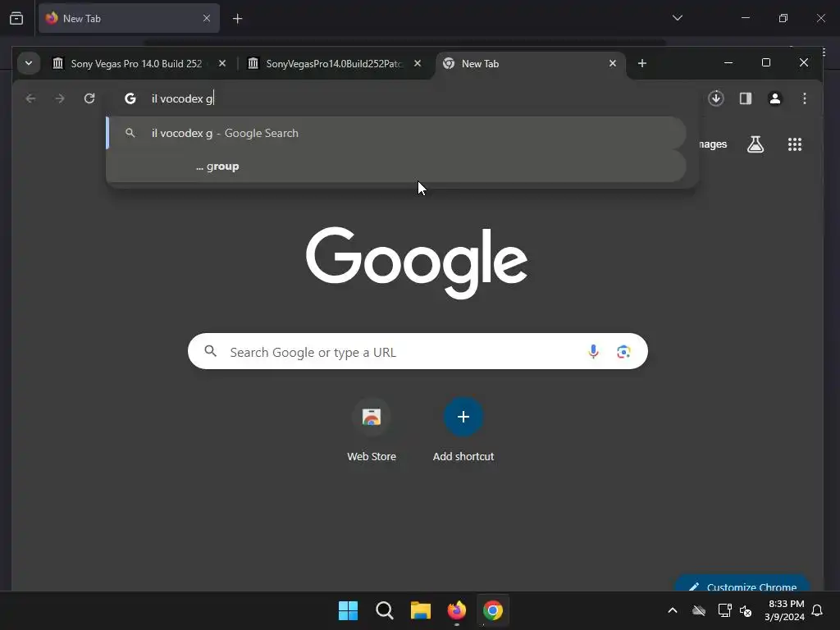Open Firefox View icon

(x=16, y=18)
